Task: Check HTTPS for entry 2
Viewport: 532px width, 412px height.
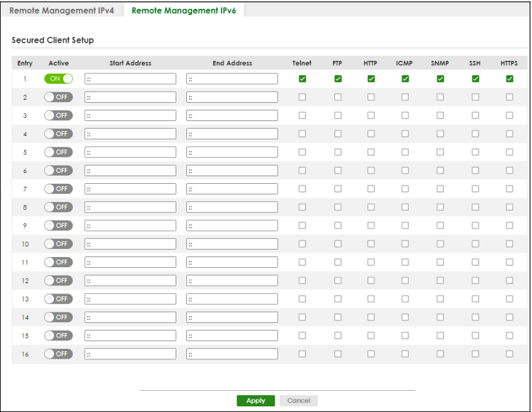Action: 509,97
